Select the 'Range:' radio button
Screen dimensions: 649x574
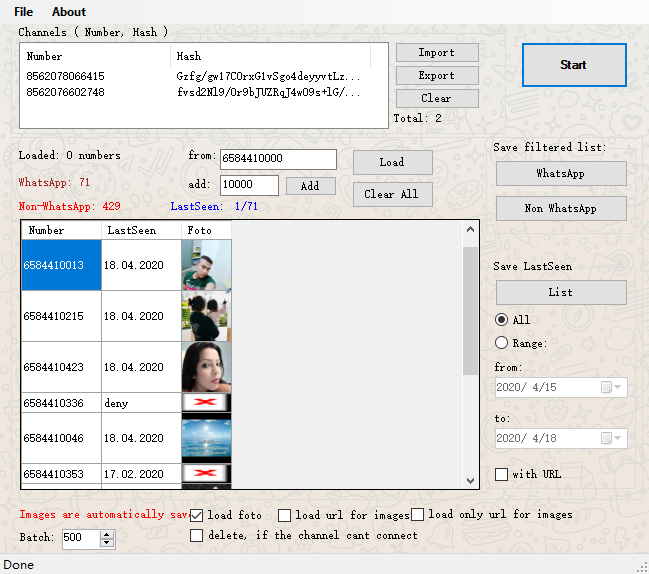[502, 343]
